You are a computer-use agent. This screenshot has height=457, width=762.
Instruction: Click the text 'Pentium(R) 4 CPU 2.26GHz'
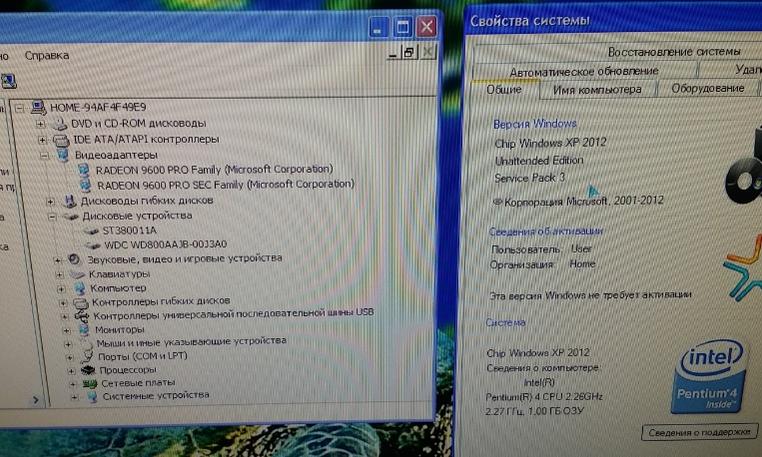pyautogui.click(x=544, y=397)
